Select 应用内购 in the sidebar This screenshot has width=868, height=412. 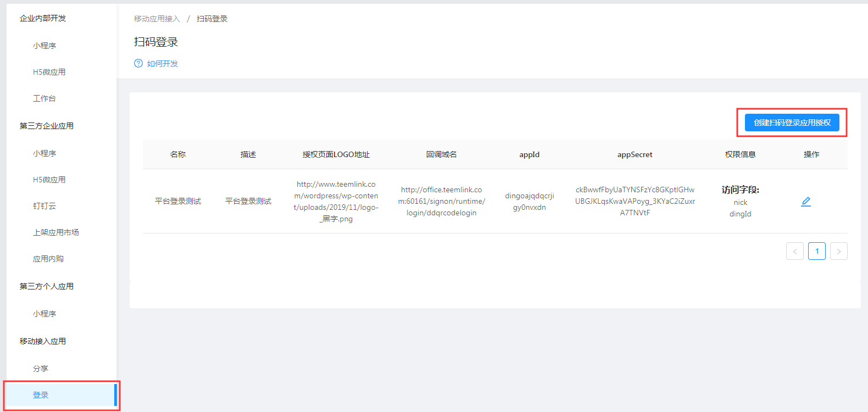pos(48,259)
